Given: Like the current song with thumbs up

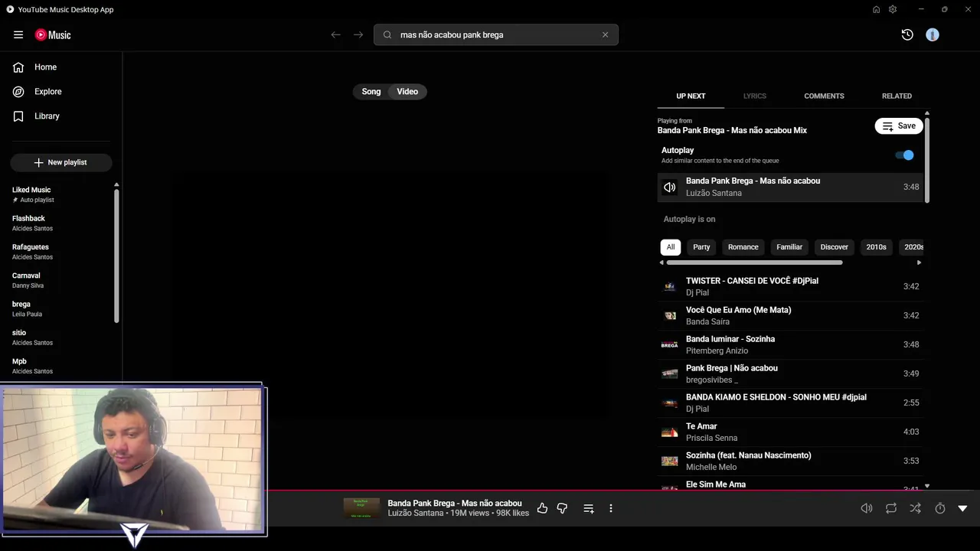Looking at the screenshot, I should (x=542, y=509).
